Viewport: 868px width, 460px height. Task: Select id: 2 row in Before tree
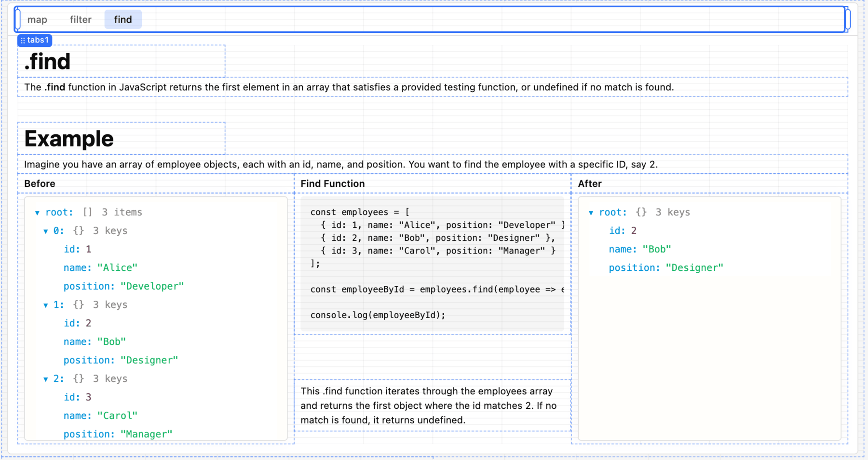pos(77,323)
